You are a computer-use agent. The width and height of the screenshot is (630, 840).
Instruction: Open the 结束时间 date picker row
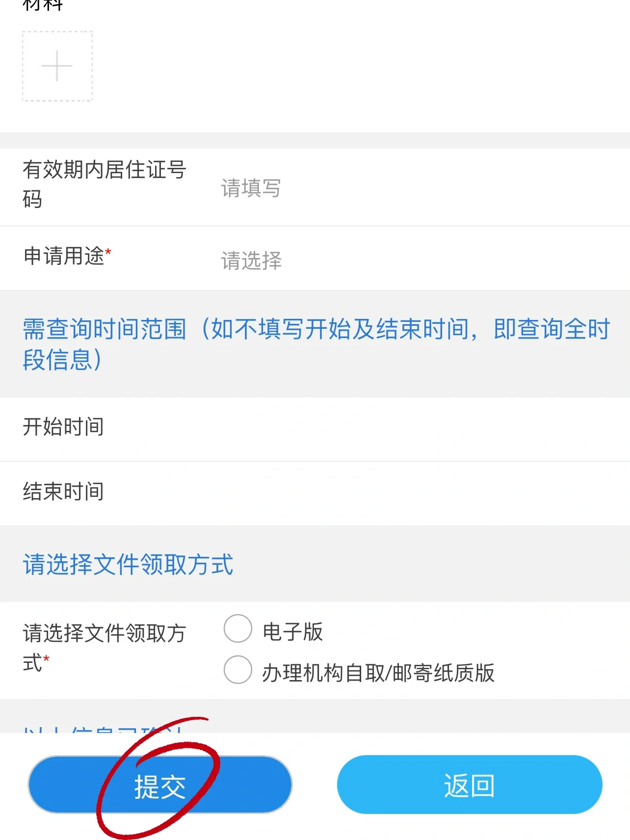314,492
